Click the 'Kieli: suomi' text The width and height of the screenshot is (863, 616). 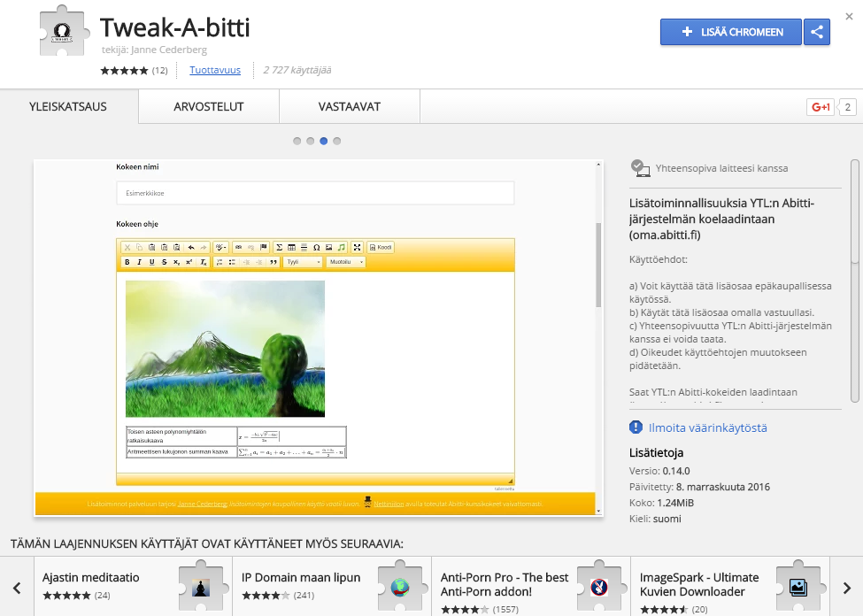coord(655,520)
